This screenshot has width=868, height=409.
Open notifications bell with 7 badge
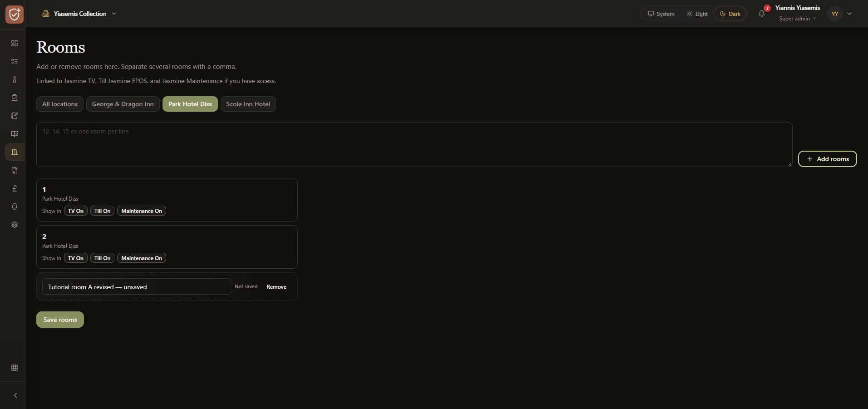coord(762,14)
